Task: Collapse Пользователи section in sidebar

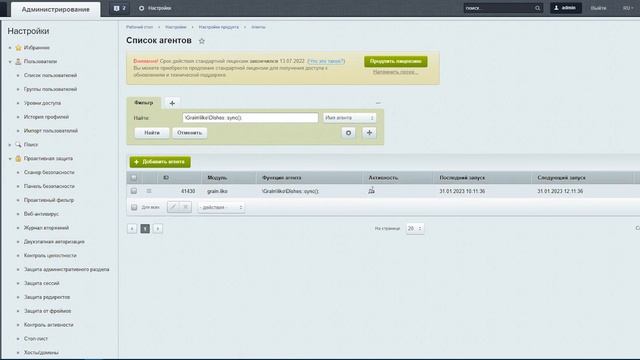Action: 10,62
